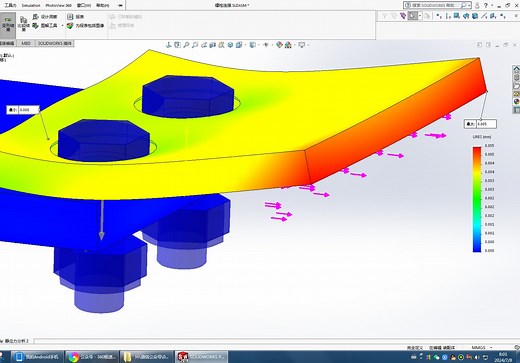Click the view settings monitor icon
Screen dimensions: 520x363
(x=302, y=45)
